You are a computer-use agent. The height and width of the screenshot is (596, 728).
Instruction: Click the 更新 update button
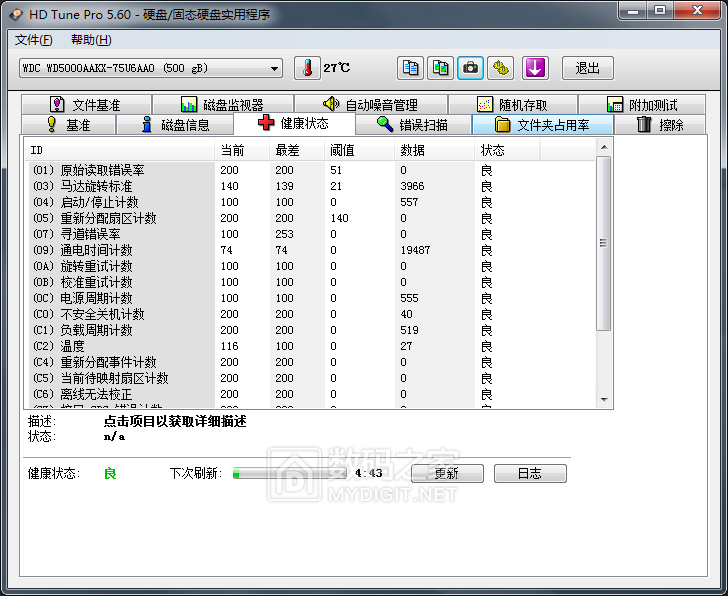click(446, 473)
